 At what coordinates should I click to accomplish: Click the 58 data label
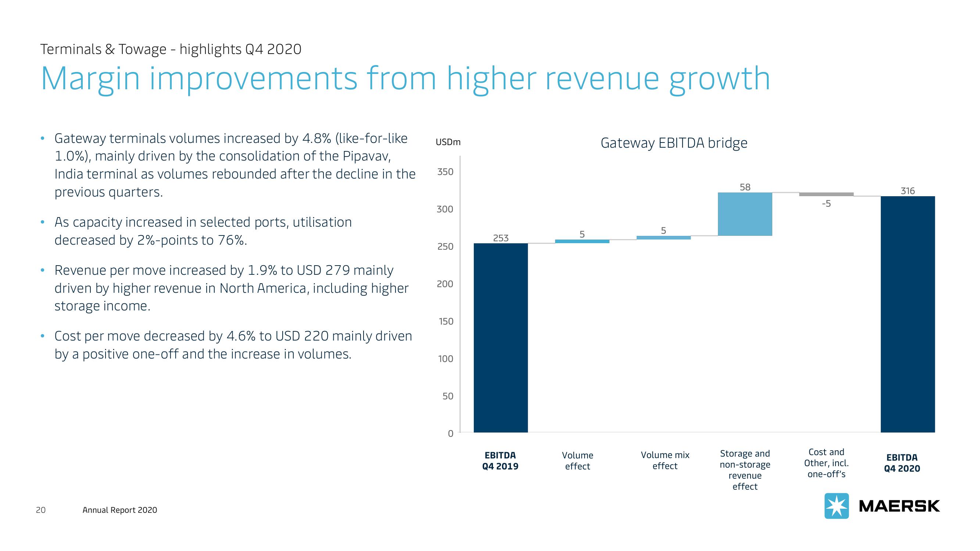pyautogui.click(x=745, y=187)
